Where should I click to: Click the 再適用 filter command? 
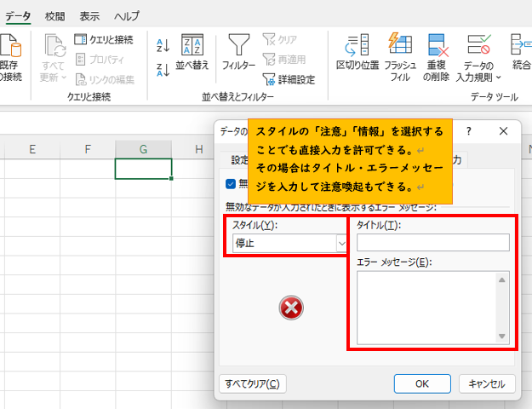[x=284, y=60]
